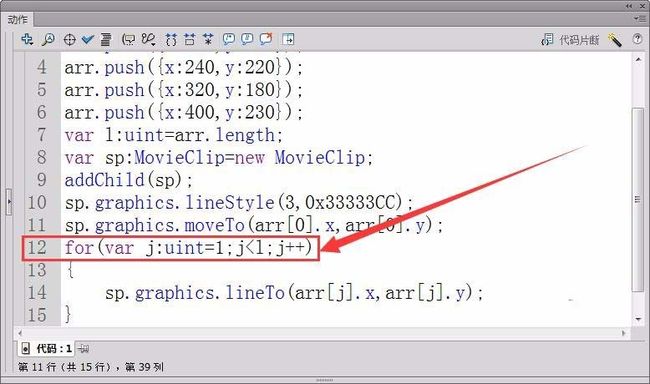
Task: Select the 代码 : 1 script tab
Action: pyautogui.click(x=46, y=349)
